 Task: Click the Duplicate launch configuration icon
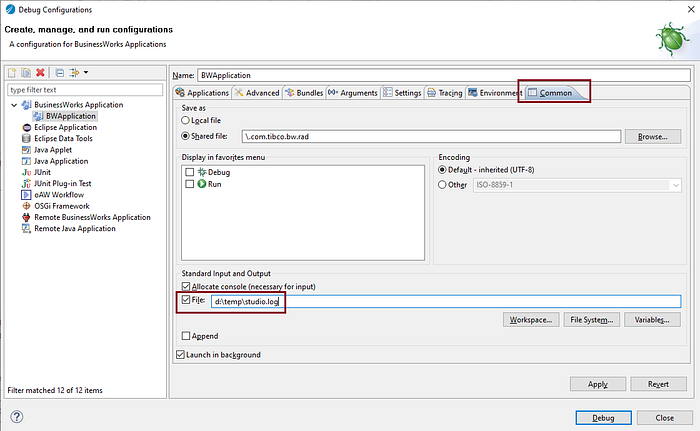26,72
